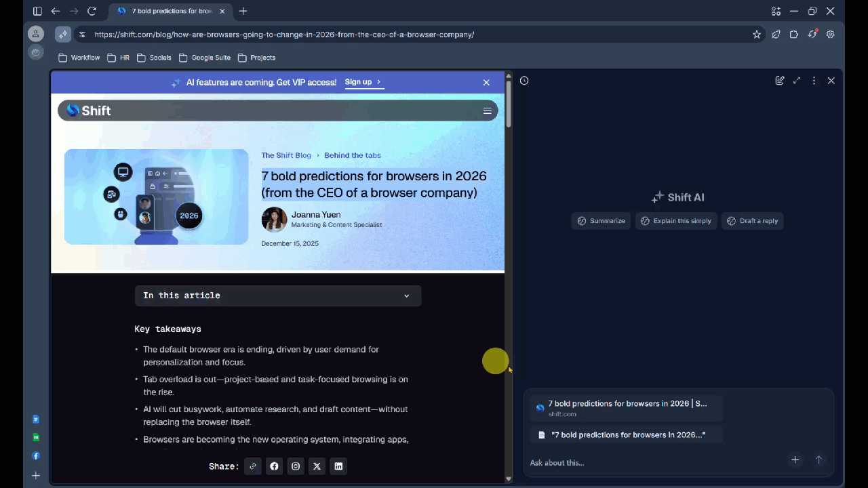Screen dimensions: 868x488
Task: Select the quoted text attachment chip
Action: (626, 434)
